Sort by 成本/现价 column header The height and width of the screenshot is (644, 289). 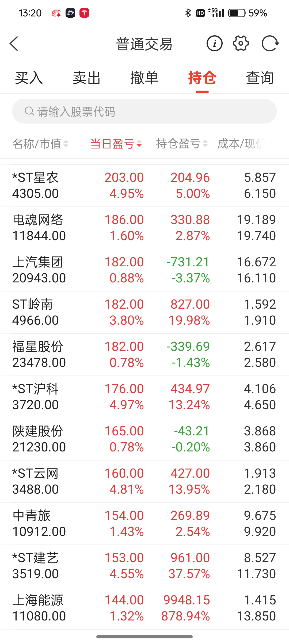coord(242,144)
